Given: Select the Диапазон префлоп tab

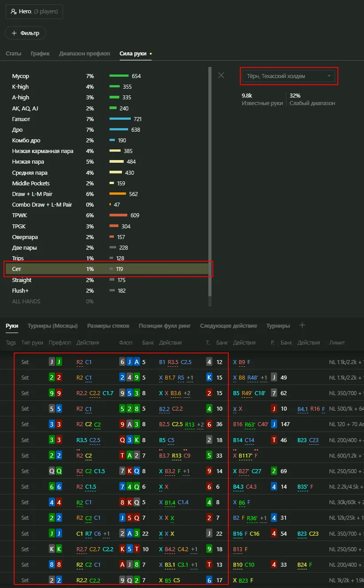Looking at the screenshot, I should (84, 54).
